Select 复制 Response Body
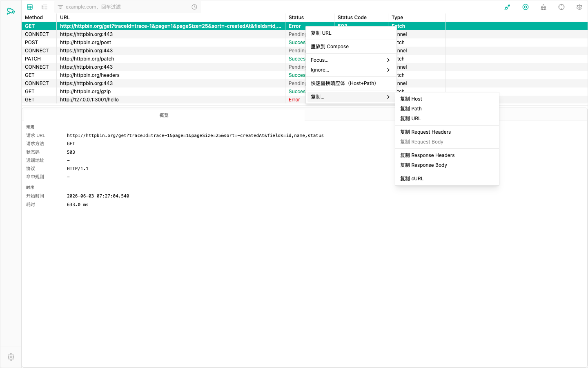588x368 pixels. (x=447, y=165)
